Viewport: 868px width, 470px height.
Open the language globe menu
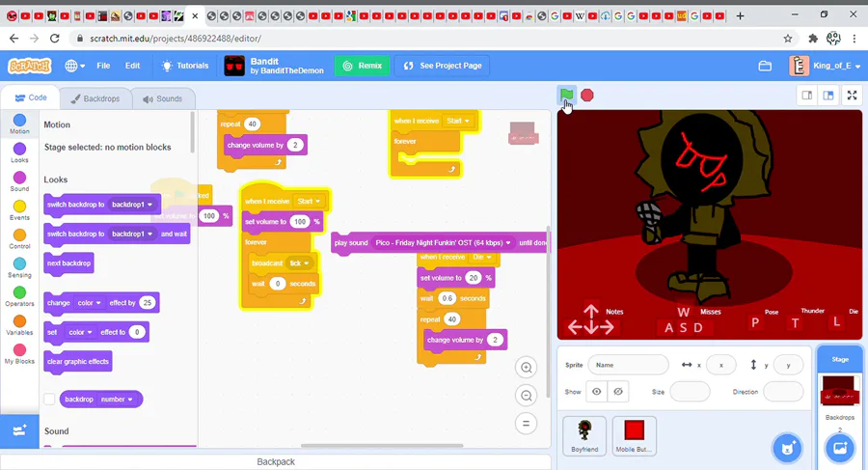pos(74,66)
